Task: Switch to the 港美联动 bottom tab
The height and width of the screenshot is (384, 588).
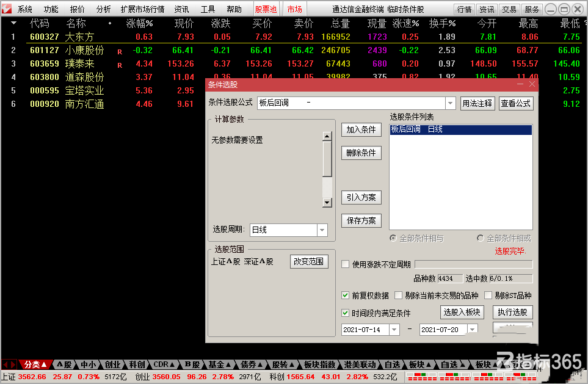Action: pyautogui.click(x=360, y=364)
